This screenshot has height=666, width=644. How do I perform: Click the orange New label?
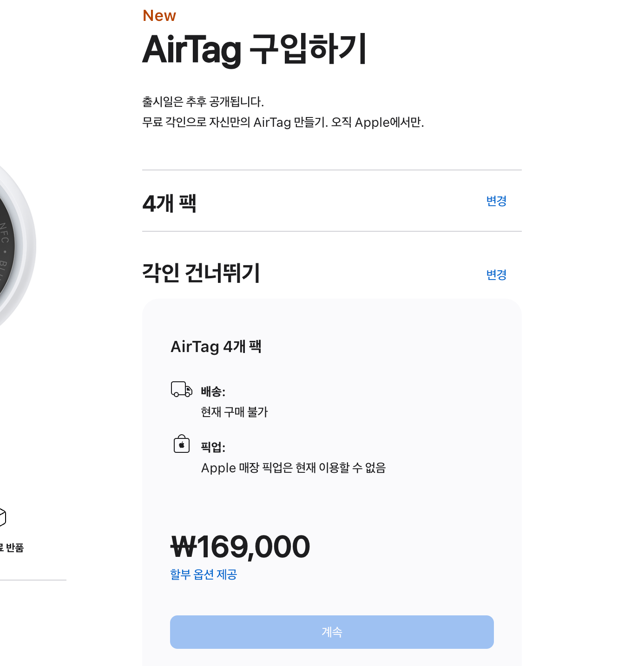[159, 16]
